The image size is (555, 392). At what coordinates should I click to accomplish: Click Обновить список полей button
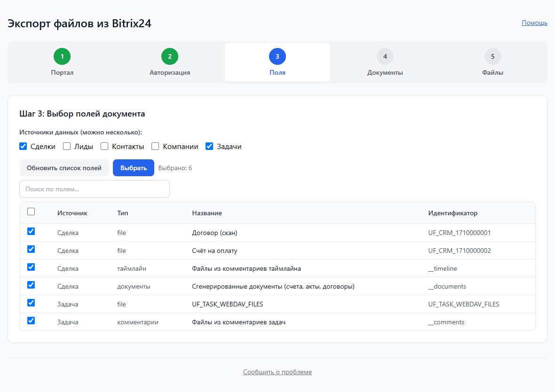(64, 168)
